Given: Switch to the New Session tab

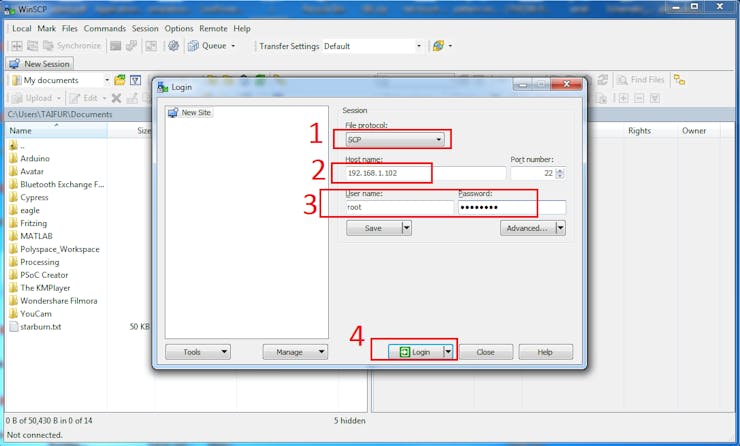Looking at the screenshot, I should pos(39,64).
